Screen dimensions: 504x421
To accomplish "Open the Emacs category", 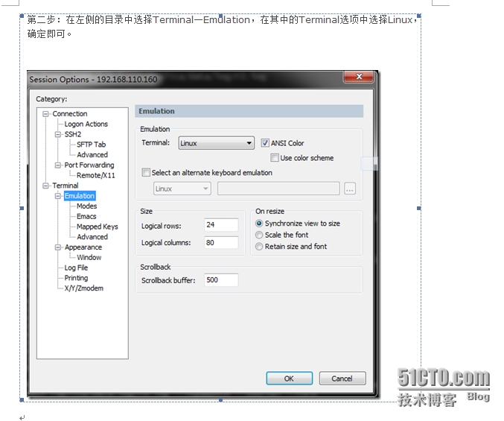I will coord(86,216).
